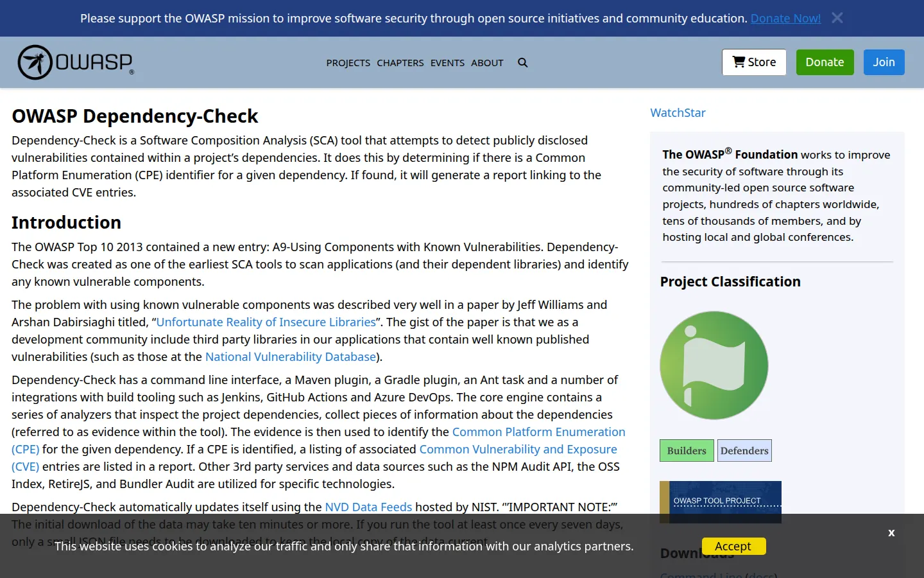Open the CHAPTERS menu
This screenshot has width=924, height=578.
tap(400, 63)
